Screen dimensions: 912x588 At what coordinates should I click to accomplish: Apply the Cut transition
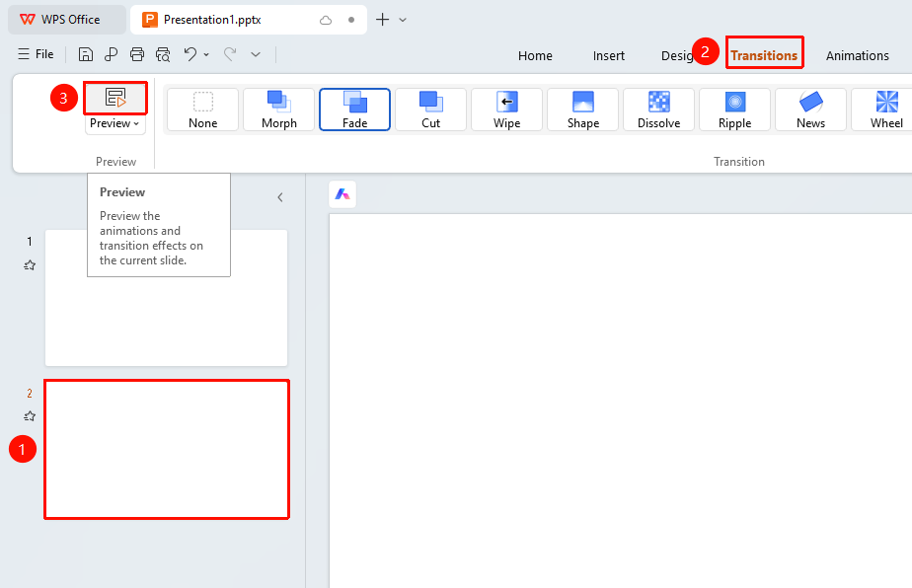pyautogui.click(x=431, y=110)
